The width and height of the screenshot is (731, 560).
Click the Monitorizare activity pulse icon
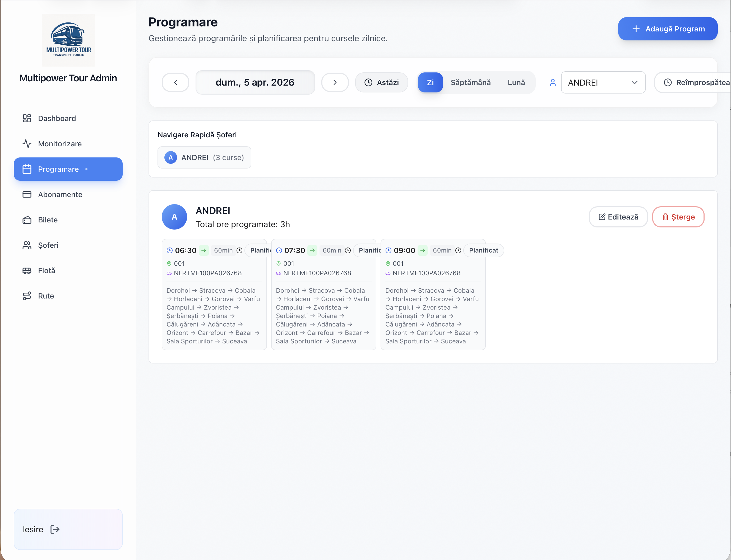click(27, 144)
